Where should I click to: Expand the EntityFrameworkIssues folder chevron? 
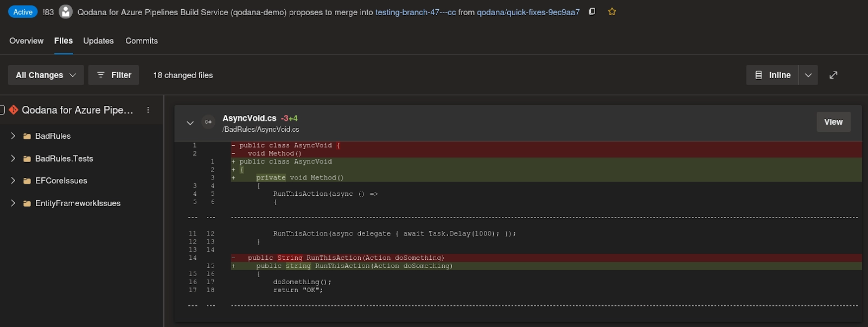(13, 203)
